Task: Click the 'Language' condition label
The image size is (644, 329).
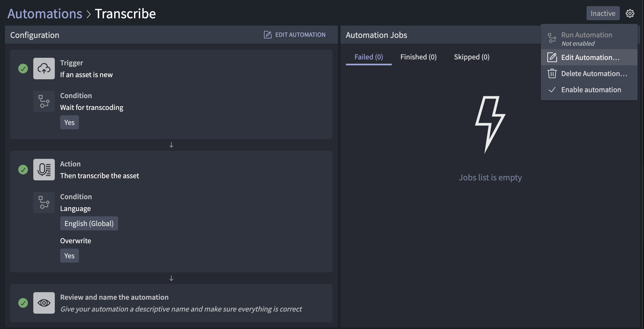Action: point(75,209)
